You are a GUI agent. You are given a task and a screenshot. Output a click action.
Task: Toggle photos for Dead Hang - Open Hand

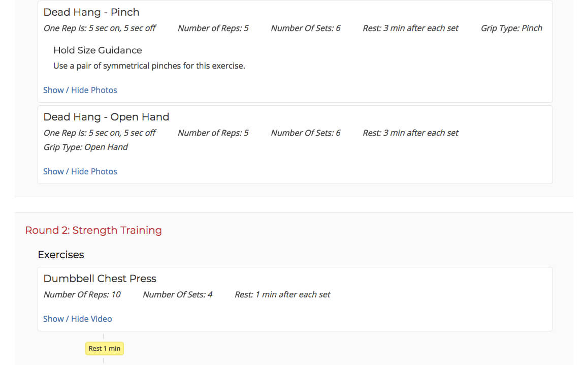click(80, 172)
